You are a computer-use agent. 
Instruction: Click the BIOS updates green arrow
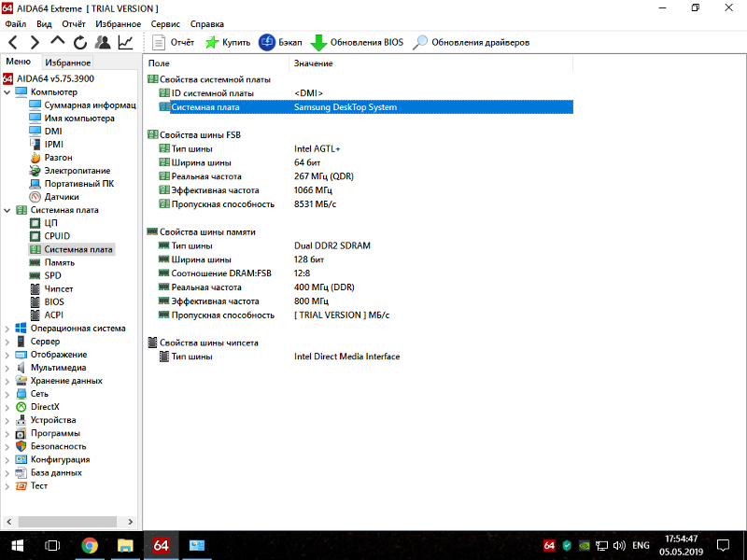click(318, 43)
